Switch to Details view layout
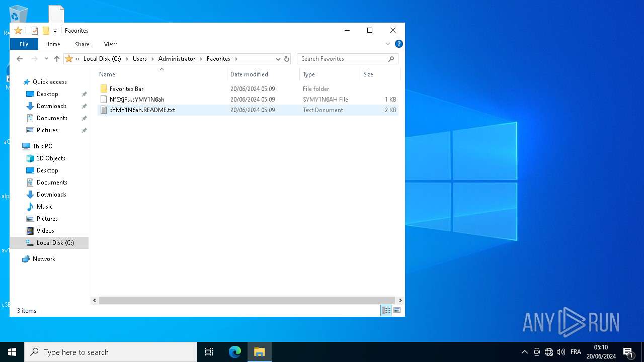644x362 pixels. pos(386,311)
